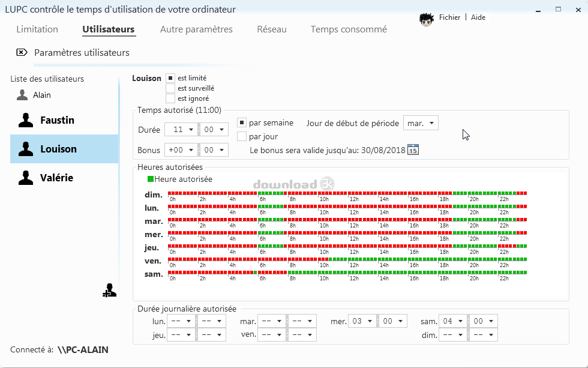Open sam. daily minutes dropdown showing 00

[x=484, y=321]
